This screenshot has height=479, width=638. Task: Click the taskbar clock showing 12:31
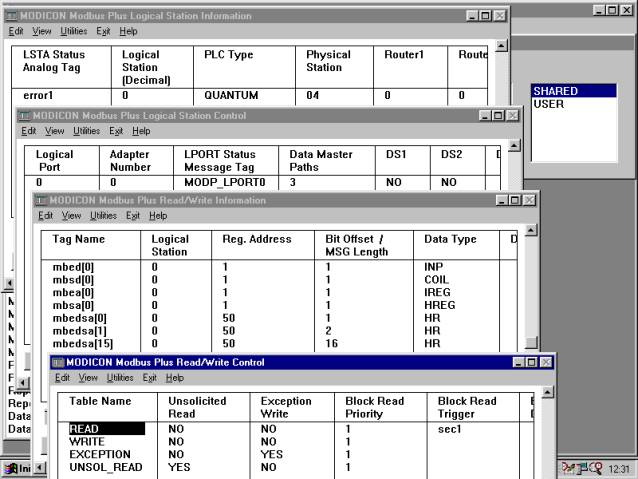click(x=619, y=469)
